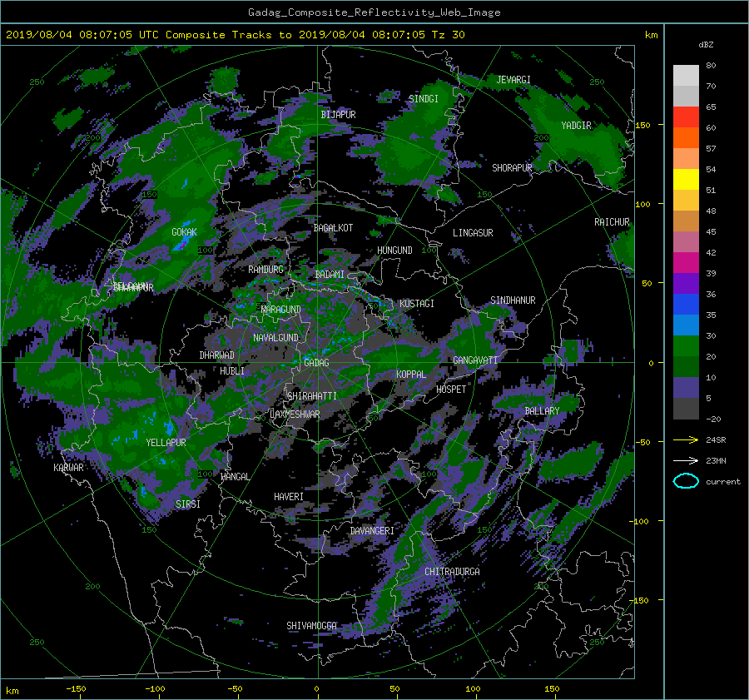Click the SINDGI city label
Image resolution: width=749 pixels, height=700 pixels.
tap(424, 99)
